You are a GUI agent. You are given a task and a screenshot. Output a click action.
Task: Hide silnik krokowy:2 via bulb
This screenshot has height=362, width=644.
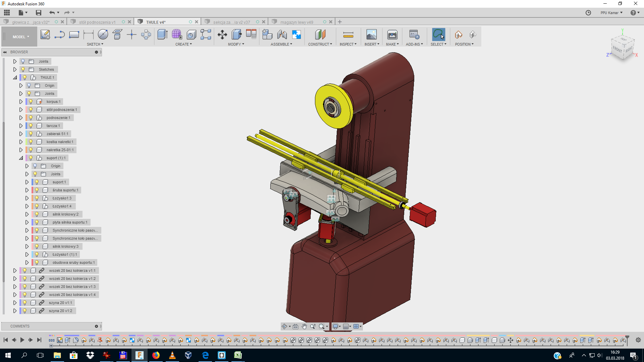[x=37, y=214]
